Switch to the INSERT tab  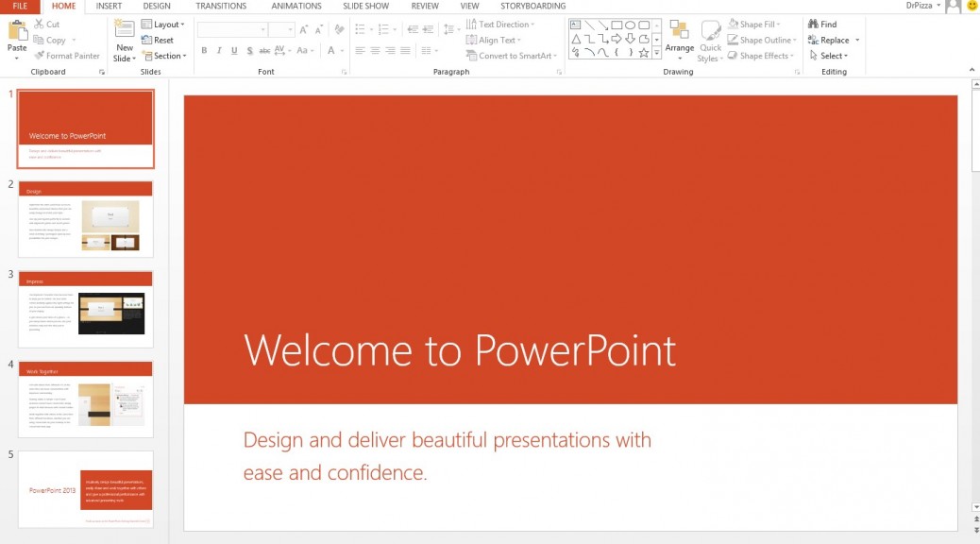click(x=109, y=7)
